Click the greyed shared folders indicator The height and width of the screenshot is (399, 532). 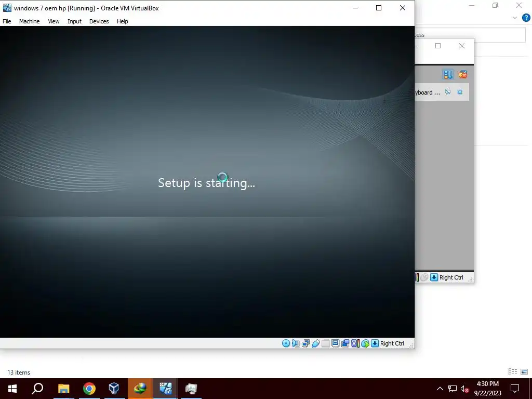325,343
